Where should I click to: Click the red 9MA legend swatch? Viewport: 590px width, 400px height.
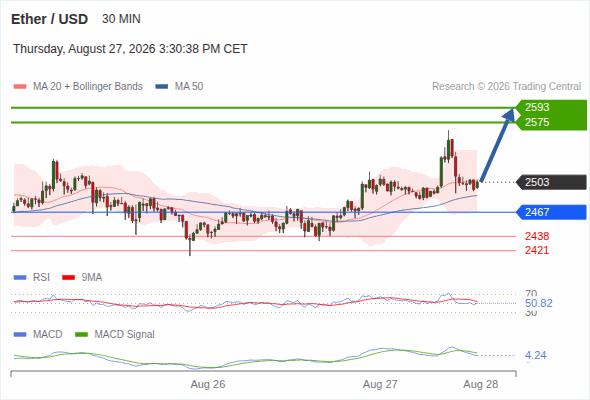click(x=68, y=278)
